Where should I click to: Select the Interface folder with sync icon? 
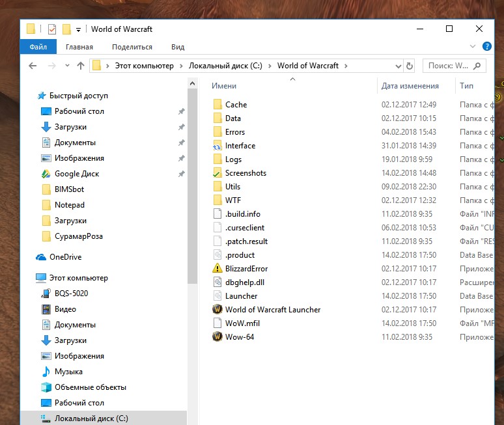point(217,146)
